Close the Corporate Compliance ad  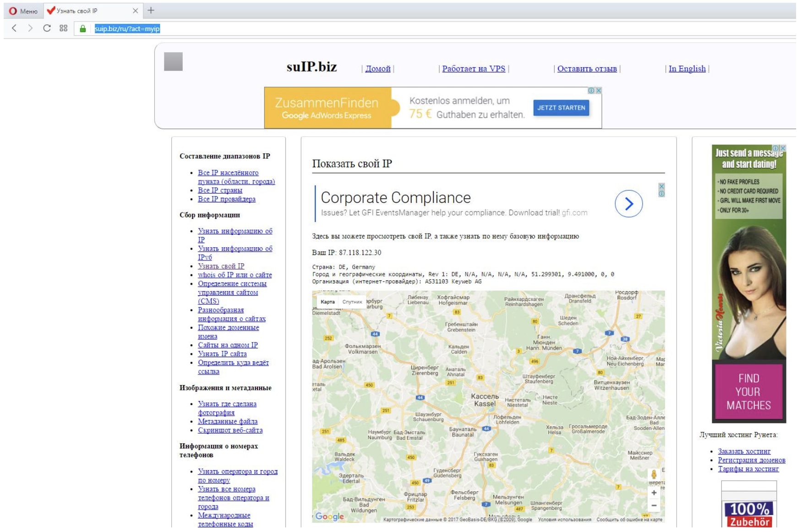[x=661, y=186]
